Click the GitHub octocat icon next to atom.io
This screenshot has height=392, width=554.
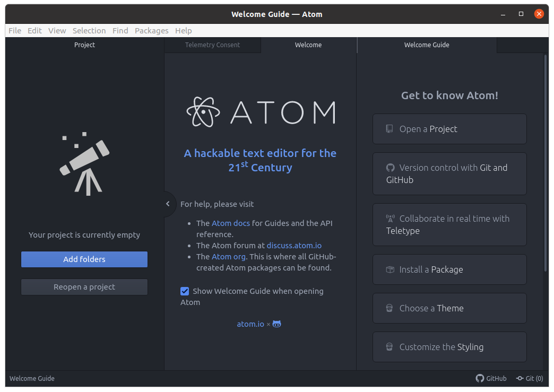point(276,324)
